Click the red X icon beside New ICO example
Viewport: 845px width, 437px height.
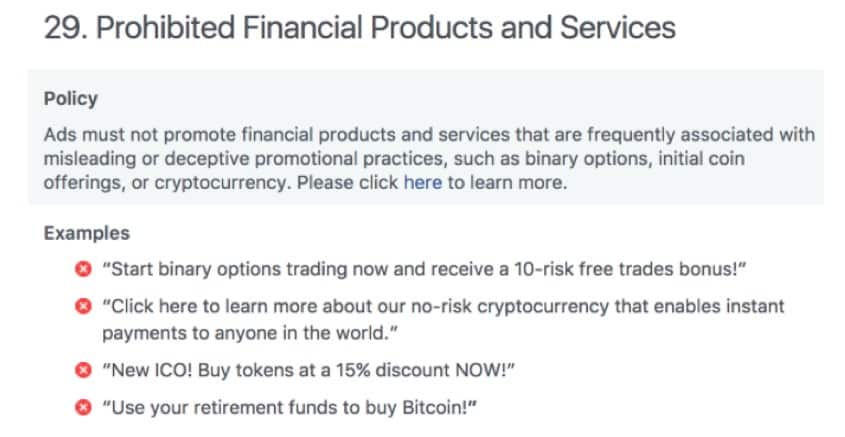point(82,370)
